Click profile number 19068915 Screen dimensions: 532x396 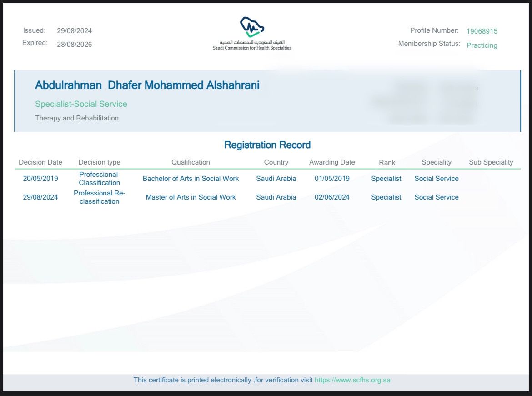click(x=482, y=31)
